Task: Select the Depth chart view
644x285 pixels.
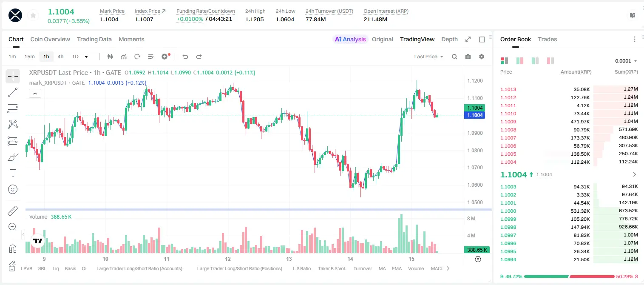Action: tap(449, 39)
